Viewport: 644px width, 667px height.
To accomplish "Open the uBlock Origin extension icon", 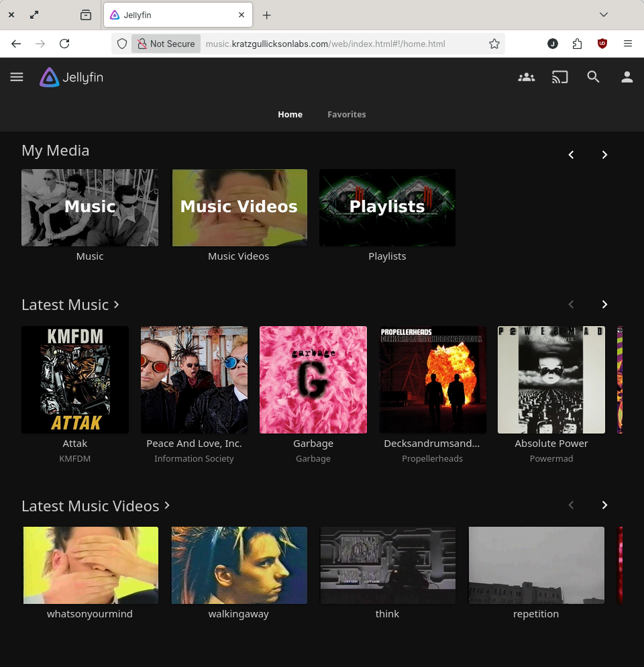I will click(602, 44).
